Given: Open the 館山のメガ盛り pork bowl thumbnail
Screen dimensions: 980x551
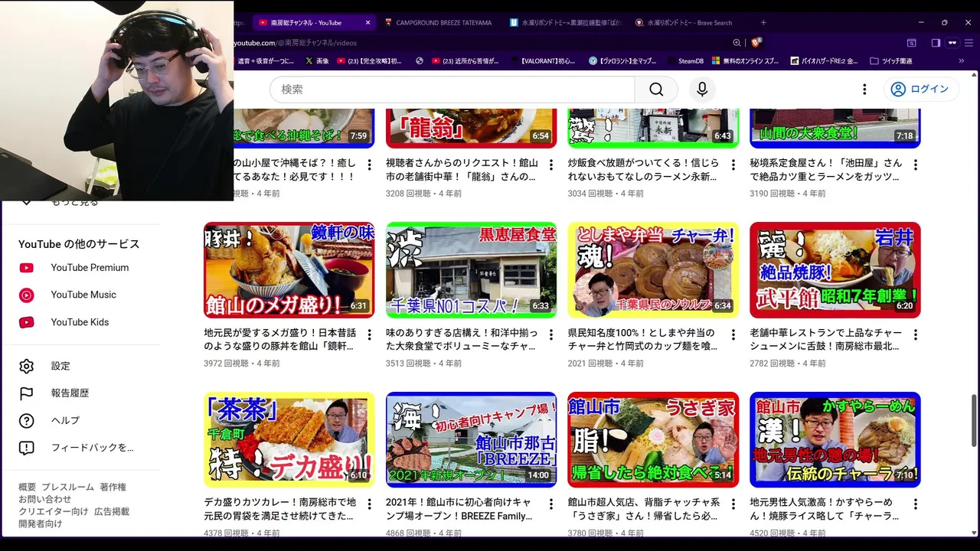Looking at the screenshot, I should [x=289, y=270].
